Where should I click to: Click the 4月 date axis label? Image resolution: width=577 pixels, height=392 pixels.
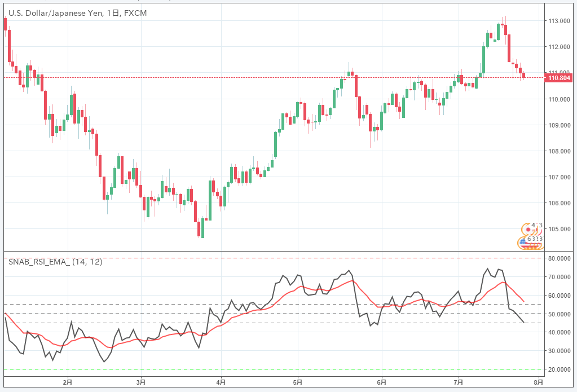(221, 382)
